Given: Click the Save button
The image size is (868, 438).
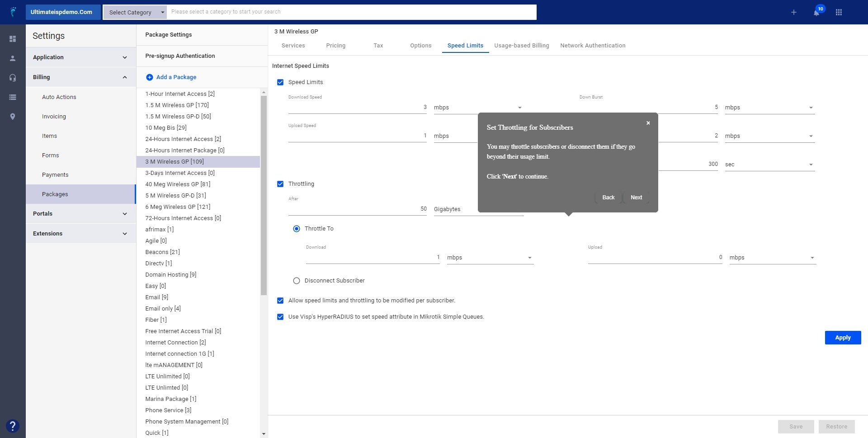Looking at the screenshot, I should coord(796,427).
